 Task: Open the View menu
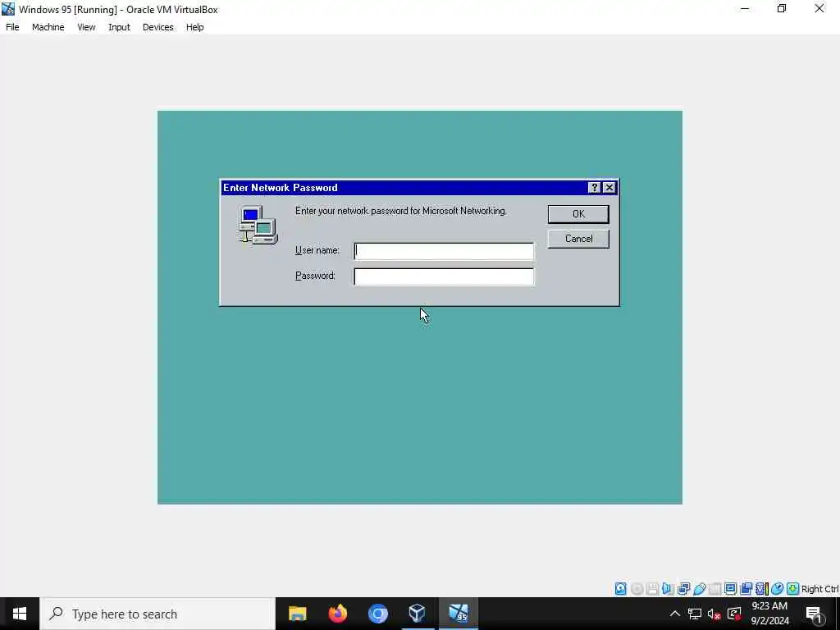(86, 27)
